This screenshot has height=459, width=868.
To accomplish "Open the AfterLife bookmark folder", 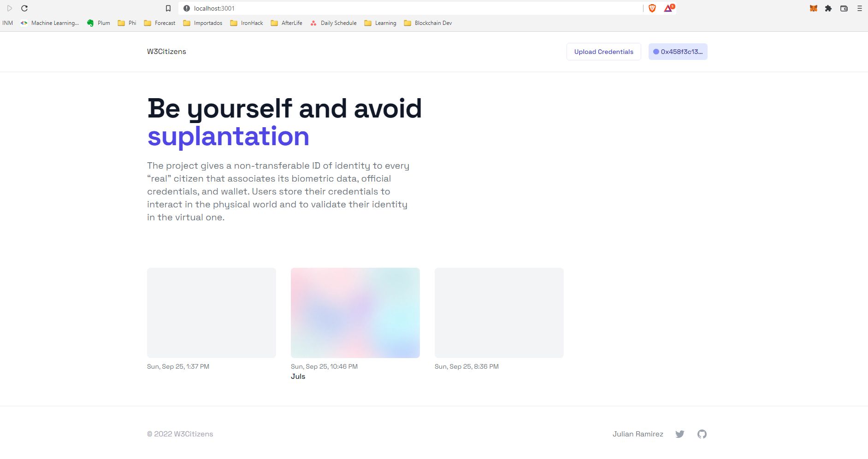I will tap(287, 23).
